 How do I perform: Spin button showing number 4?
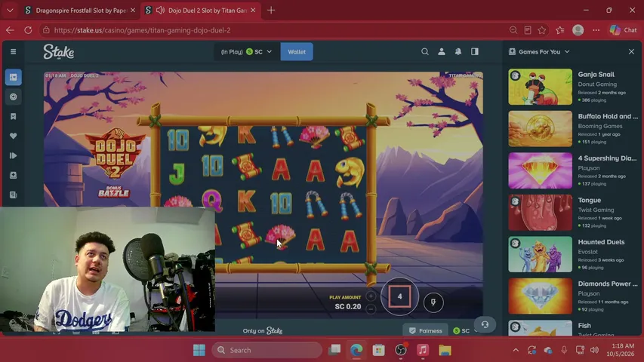pyautogui.click(x=399, y=296)
